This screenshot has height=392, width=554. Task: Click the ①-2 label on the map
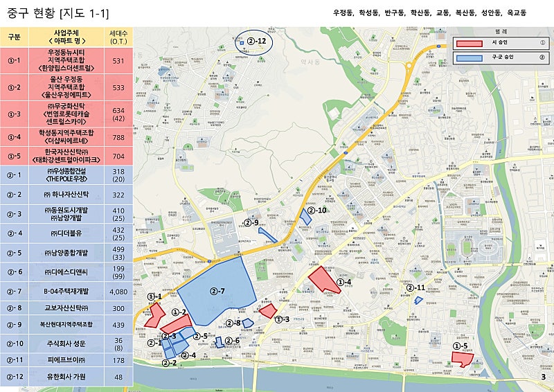click(x=179, y=312)
